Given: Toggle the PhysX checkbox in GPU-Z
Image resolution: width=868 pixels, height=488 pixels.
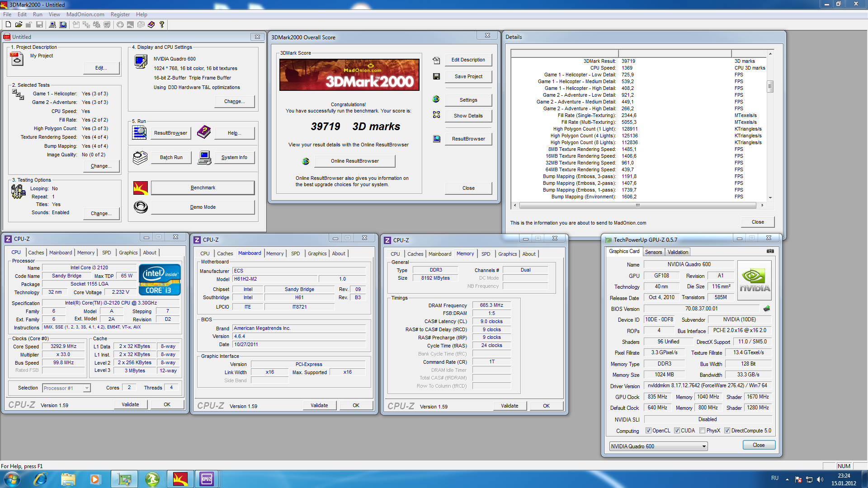Looking at the screenshot, I should pos(702,431).
